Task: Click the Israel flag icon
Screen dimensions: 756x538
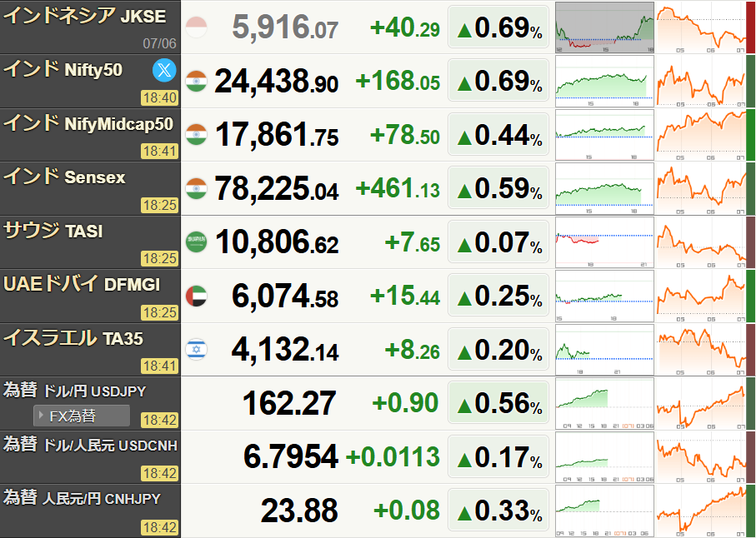Action: point(196,350)
